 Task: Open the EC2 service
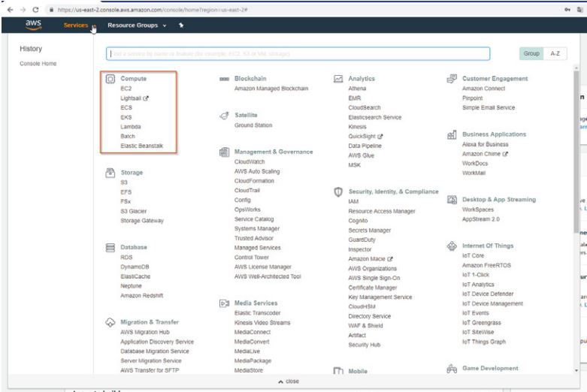coord(126,89)
